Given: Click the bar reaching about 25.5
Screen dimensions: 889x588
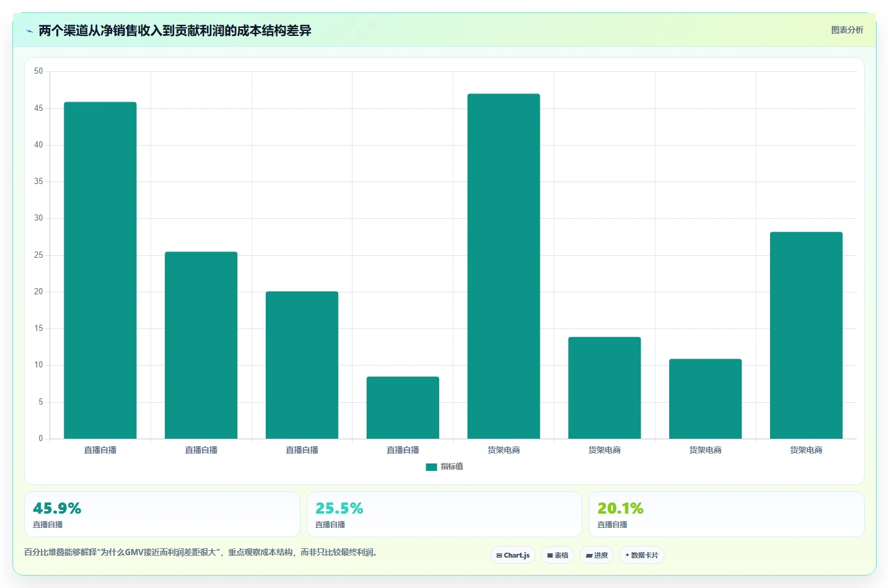Looking at the screenshot, I should tap(201, 345).
